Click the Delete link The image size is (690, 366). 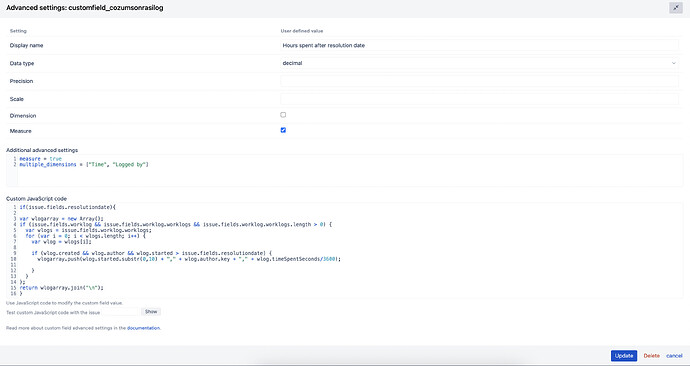tap(651, 355)
